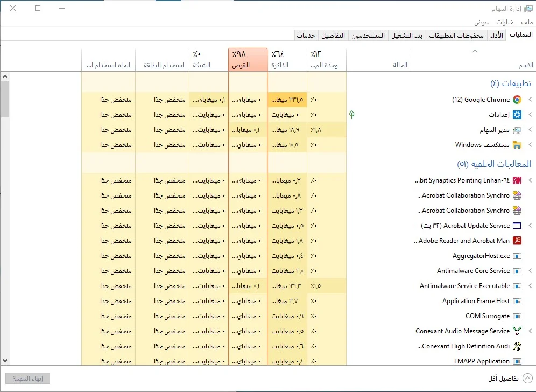
Task: Sort by the الذاكرة column header
Action: click(287, 60)
